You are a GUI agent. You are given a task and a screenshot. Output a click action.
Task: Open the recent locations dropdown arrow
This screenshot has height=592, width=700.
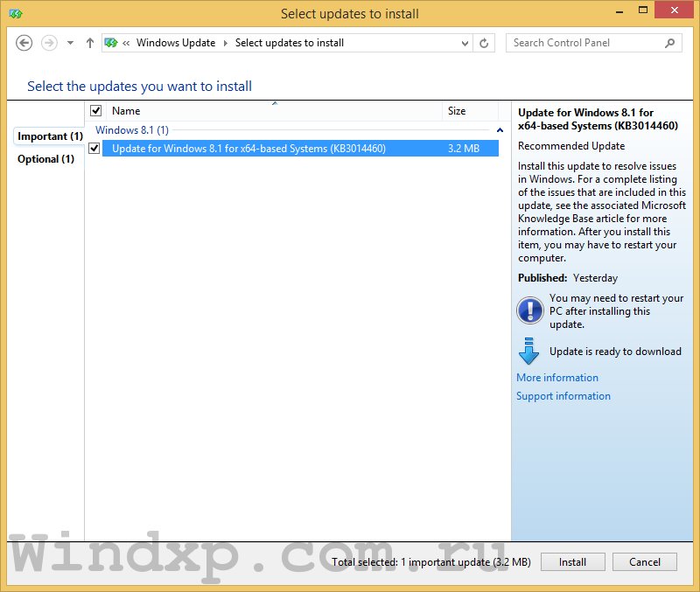point(70,43)
